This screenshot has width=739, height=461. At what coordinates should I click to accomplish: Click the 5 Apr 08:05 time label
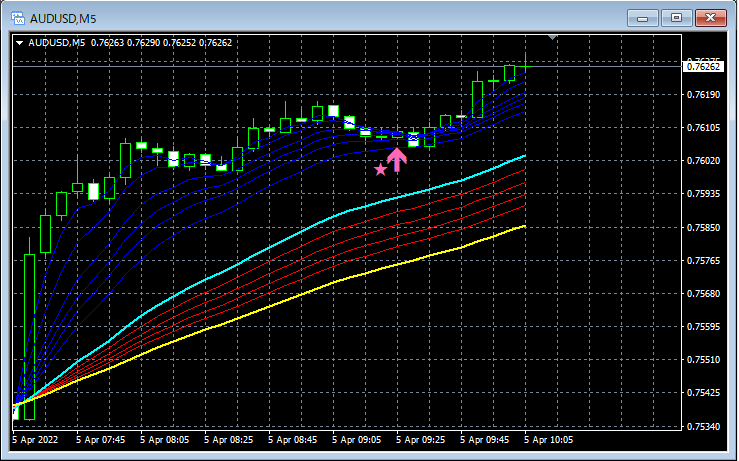164,440
